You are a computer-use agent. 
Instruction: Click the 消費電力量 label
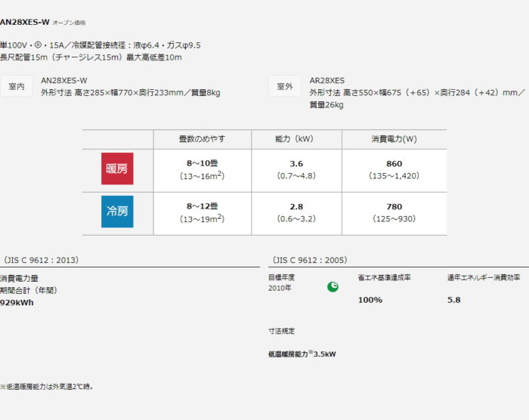(19, 278)
